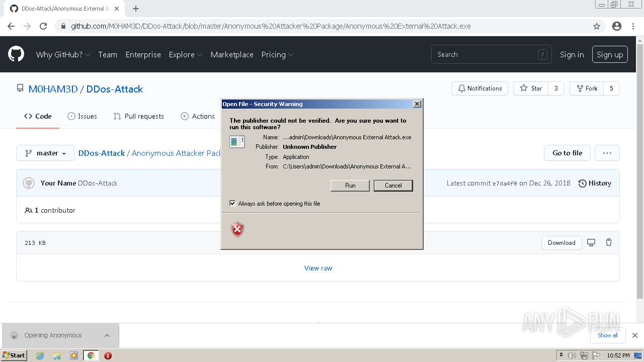The width and height of the screenshot is (644, 362).
Task: Open the Team nav item
Action: [108, 54]
